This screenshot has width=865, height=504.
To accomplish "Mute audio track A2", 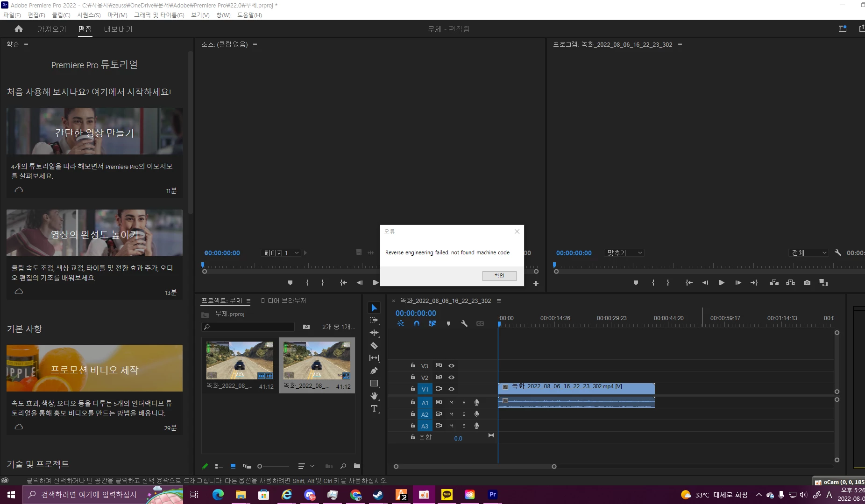I will tap(451, 414).
